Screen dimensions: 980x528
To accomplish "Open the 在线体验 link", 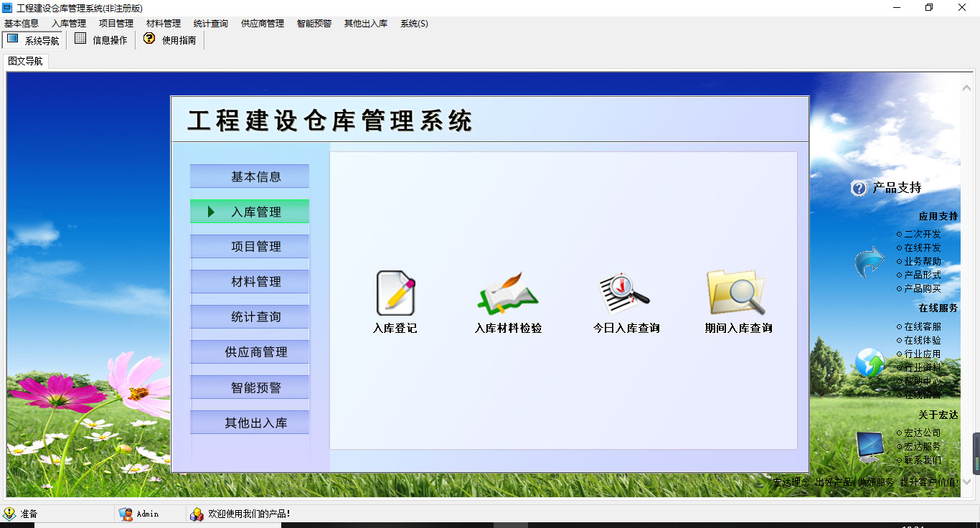I will [x=922, y=340].
